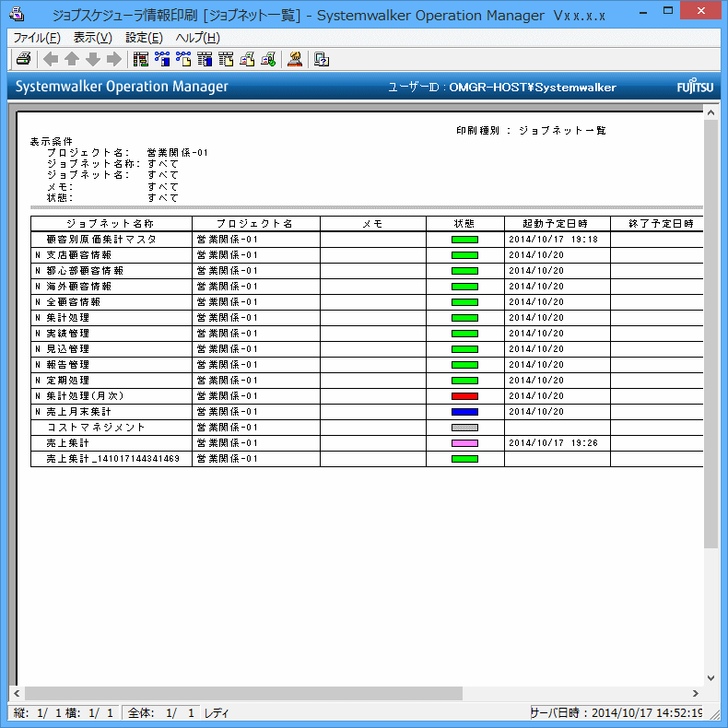Screen dimensions: 728x728
Task: Open the ヘルプ(H) menu
Action: point(198,38)
